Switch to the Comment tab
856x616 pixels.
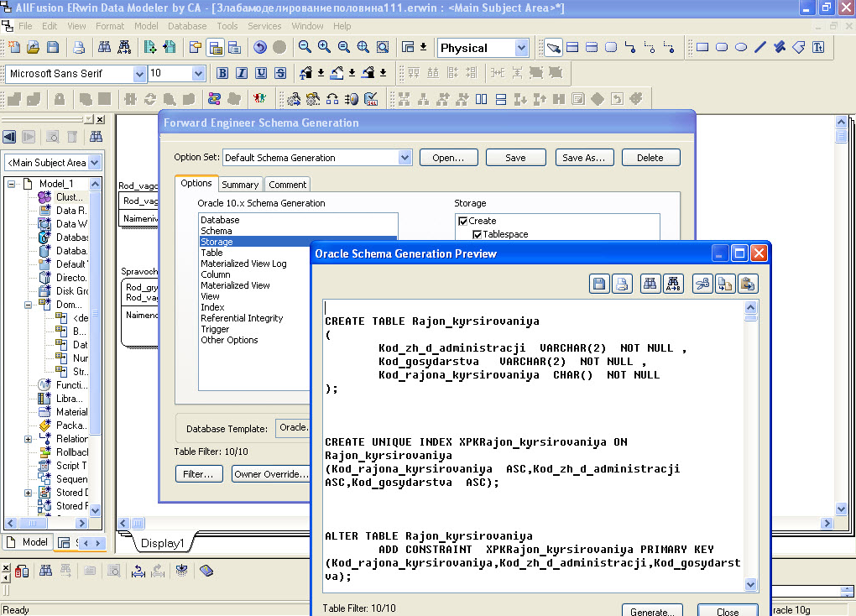[288, 185]
